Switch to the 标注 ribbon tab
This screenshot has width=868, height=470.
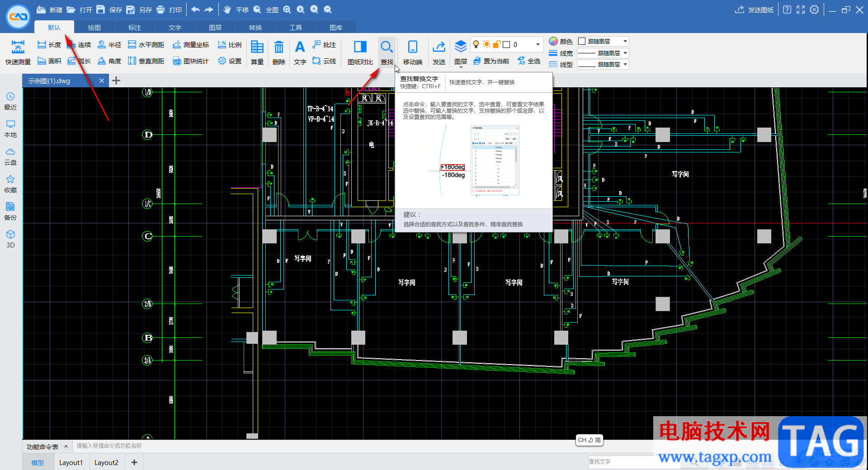coord(134,28)
